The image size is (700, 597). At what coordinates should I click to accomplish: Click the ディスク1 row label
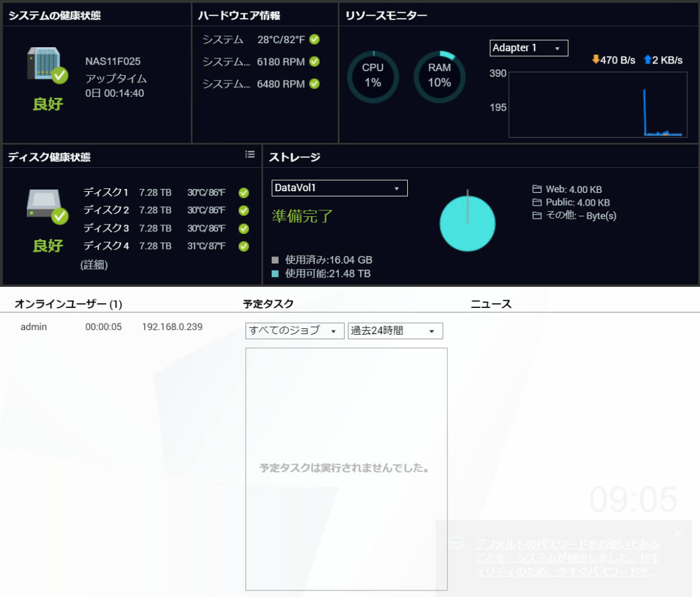point(106,192)
